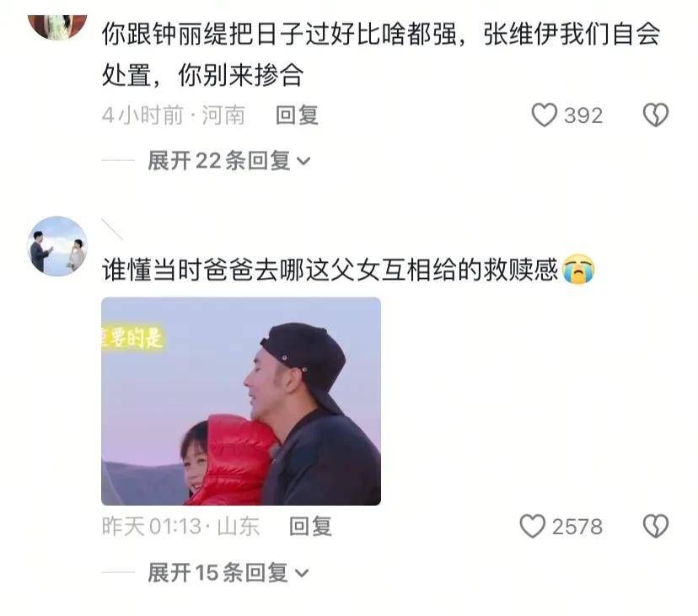Screen dimensions: 698x616
Task: Tap the 4小时前 · 河南 timestamp
Action: (173, 115)
